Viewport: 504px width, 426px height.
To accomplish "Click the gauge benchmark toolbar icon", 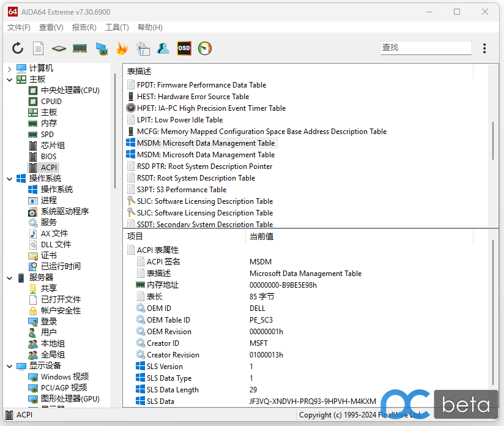I will point(205,48).
